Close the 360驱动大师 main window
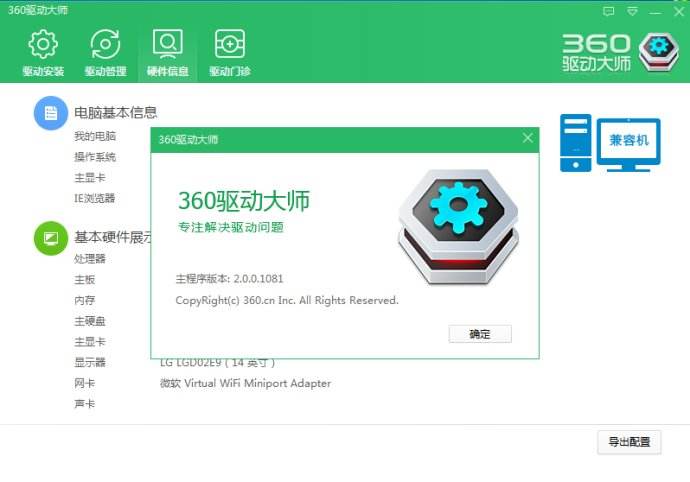 point(679,12)
